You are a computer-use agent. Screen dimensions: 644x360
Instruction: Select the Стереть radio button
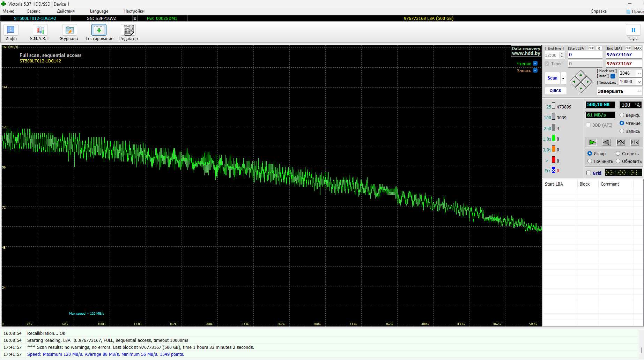pos(618,153)
